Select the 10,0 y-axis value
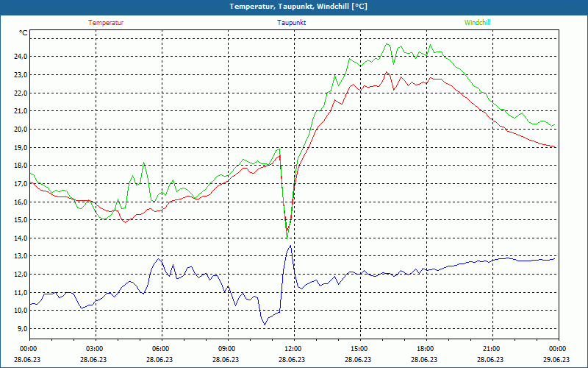The height and width of the screenshot is (368, 588). pos(21,311)
